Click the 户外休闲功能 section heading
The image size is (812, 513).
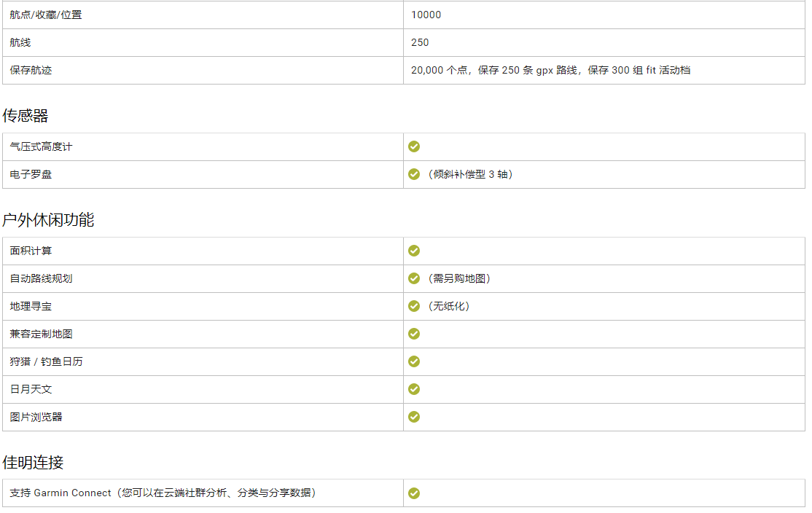(x=48, y=220)
